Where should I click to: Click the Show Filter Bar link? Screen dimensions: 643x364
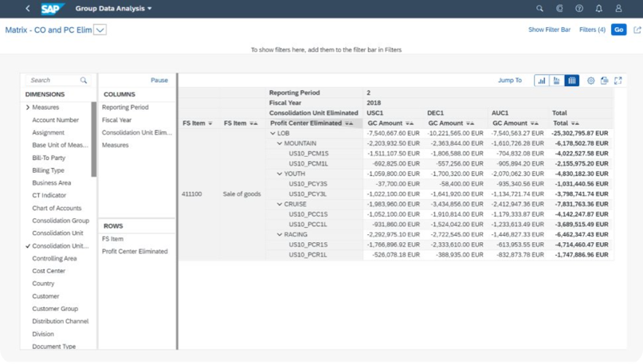tap(549, 29)
